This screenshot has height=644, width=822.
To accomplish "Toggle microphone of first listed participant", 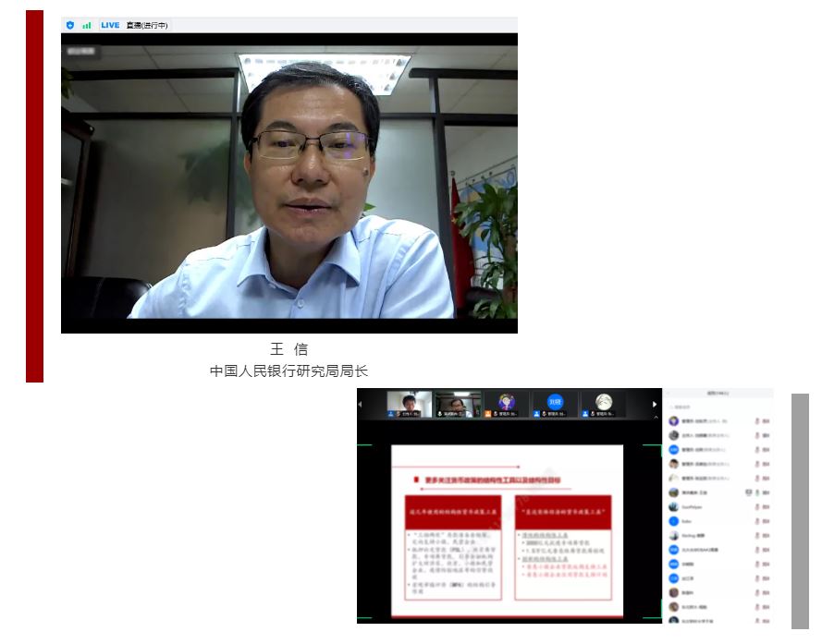I will coord(756,421).
